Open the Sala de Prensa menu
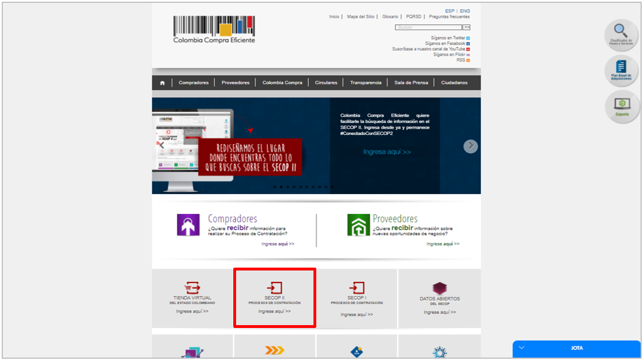The height and width of the screenshot is (361, 644). 411,83
